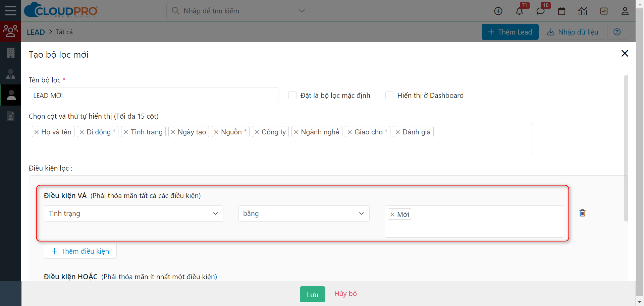Image resolution: width=644 pixels, height=306 pixels.
Task: Click the page scrollbar down arrow
Action: (x=640, y=302)
